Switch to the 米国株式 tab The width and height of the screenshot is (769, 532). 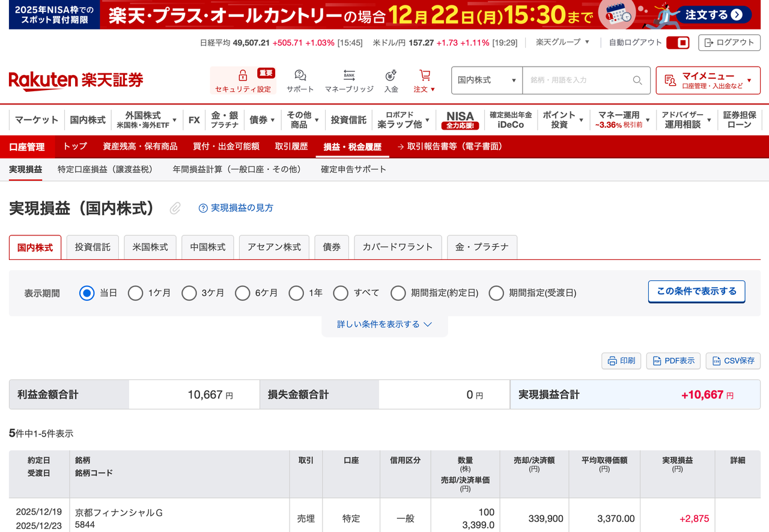(150, 247)
